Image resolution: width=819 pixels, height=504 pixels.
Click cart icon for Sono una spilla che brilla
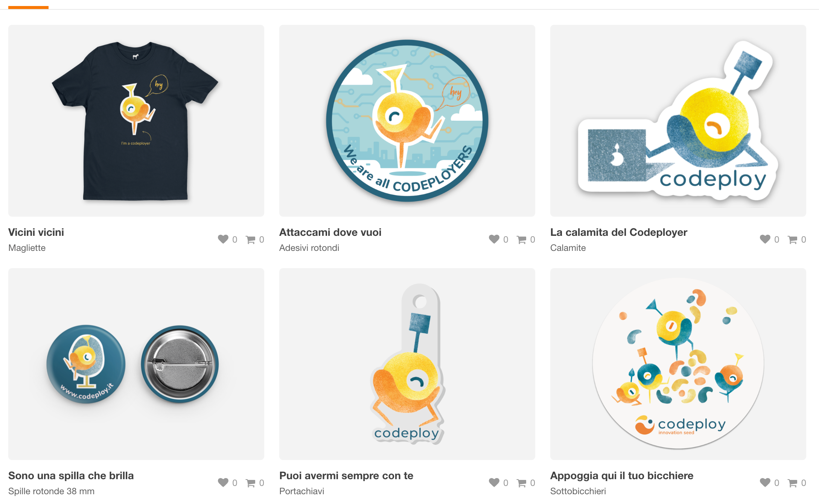tap(250, 483)
